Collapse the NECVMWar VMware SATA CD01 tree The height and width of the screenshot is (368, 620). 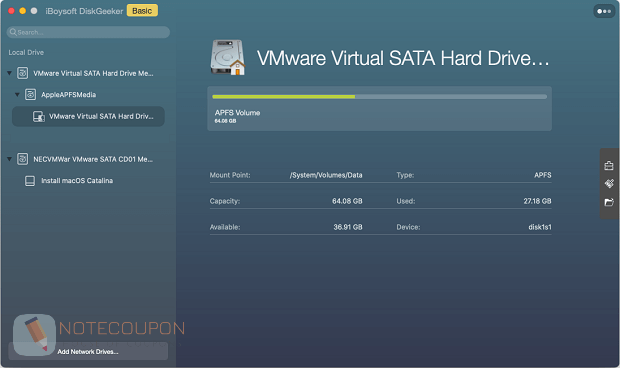coord(9,159)
